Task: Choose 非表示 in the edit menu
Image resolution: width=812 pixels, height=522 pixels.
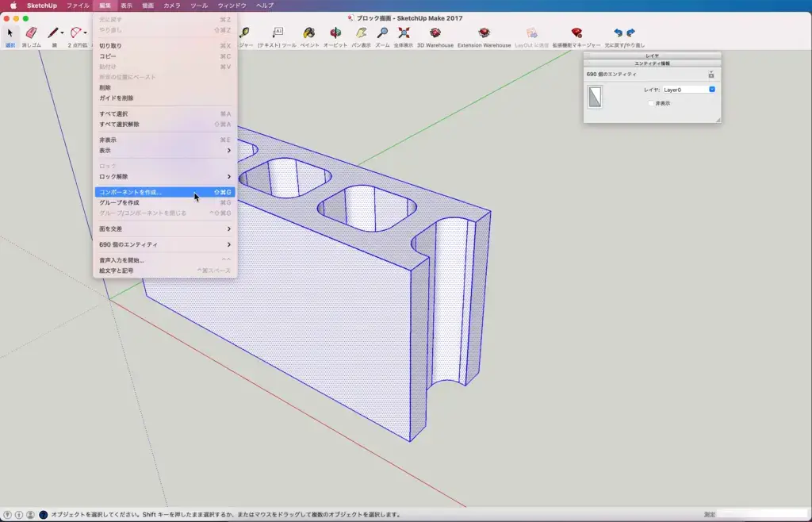Action: (165, 140)
